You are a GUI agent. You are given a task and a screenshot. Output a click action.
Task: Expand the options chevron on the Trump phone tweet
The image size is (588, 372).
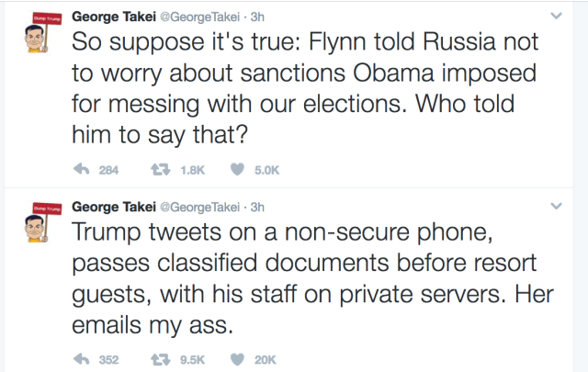[x=557, y=207]
